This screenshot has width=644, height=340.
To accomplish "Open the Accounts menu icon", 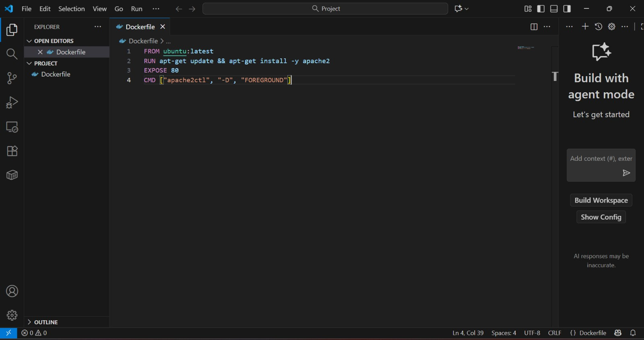I will tap(12, 291).
